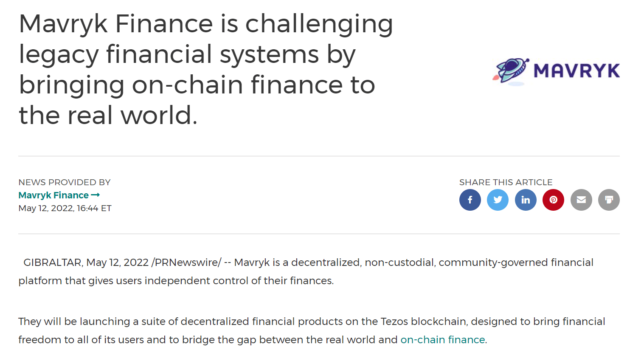This screenshot has width=644, height=353.
Task: Click the article headline text
Action: (206, 69)
